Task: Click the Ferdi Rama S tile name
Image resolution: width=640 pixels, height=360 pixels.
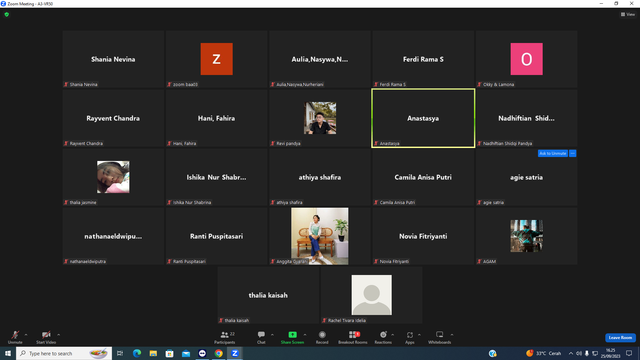Action: (x=423, y=59)
